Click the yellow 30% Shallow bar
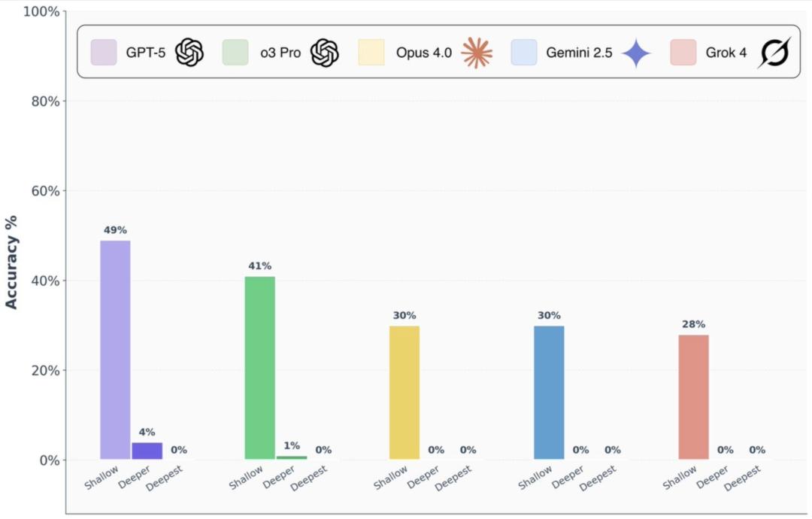Screen dimensions: 812x519 point(404,392)
